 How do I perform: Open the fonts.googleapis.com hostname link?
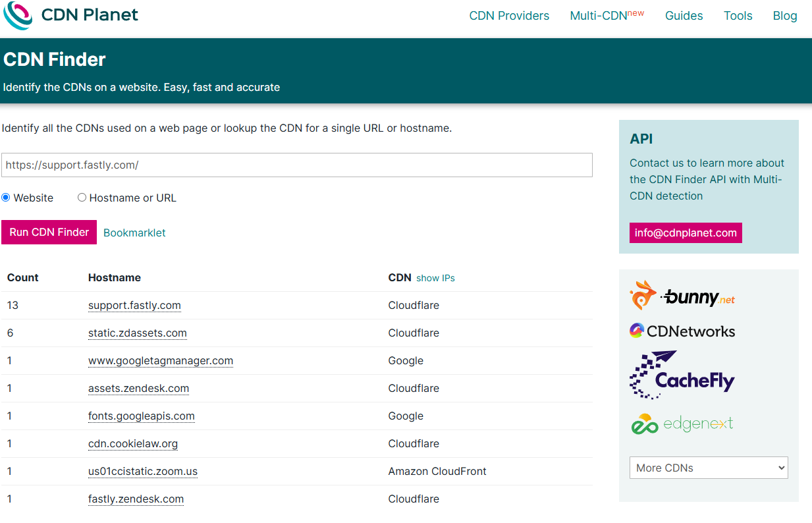tap(142, 416)
